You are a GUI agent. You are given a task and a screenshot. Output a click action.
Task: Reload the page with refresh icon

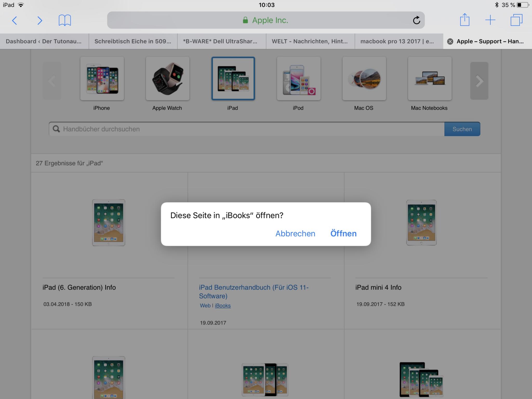[416, 20]
